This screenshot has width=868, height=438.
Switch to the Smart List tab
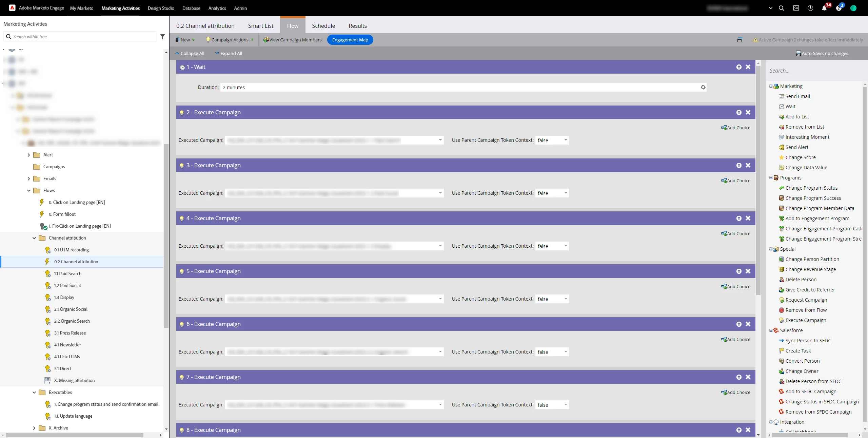[x=260, y=26]
